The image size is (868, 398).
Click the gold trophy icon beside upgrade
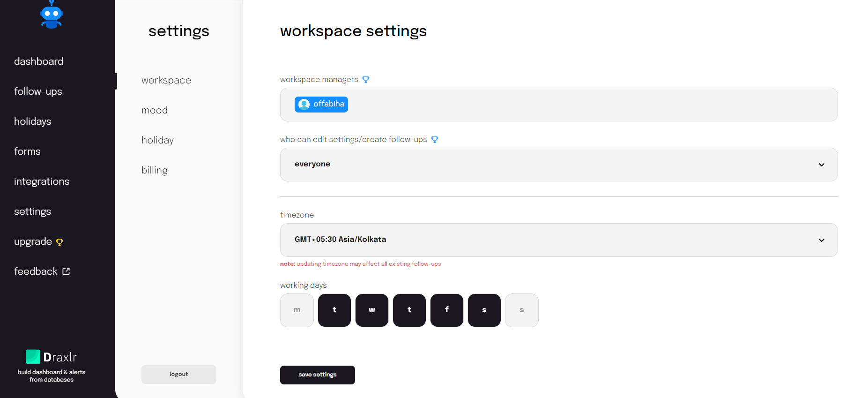click(x=59, y=242)
